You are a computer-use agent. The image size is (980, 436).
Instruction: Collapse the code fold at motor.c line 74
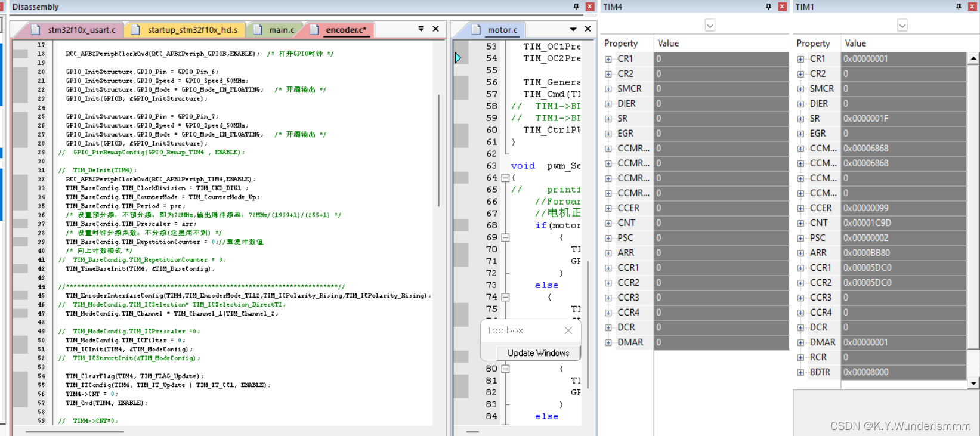[505, 297]
